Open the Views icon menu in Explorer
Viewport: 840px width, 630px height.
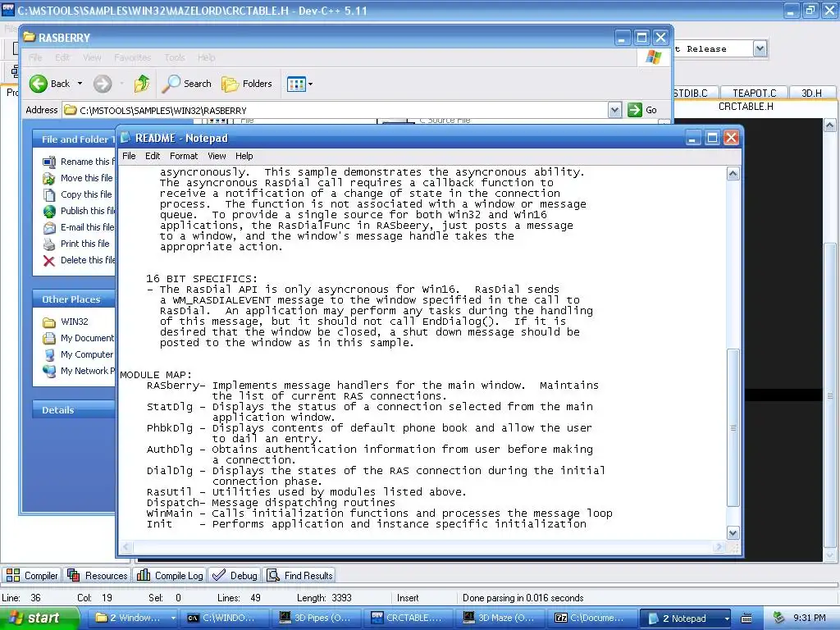pyautogui.click(x=299, y=84)
